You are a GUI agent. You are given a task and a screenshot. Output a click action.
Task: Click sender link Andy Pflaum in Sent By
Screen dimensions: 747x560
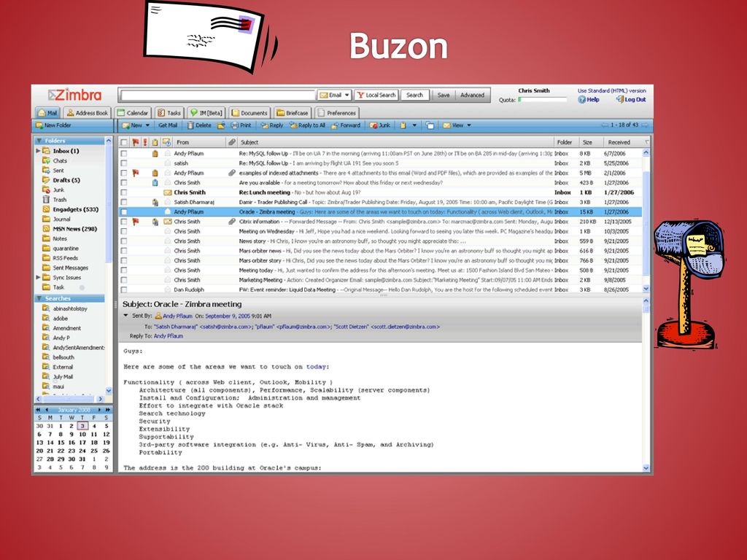click(177, 316)
